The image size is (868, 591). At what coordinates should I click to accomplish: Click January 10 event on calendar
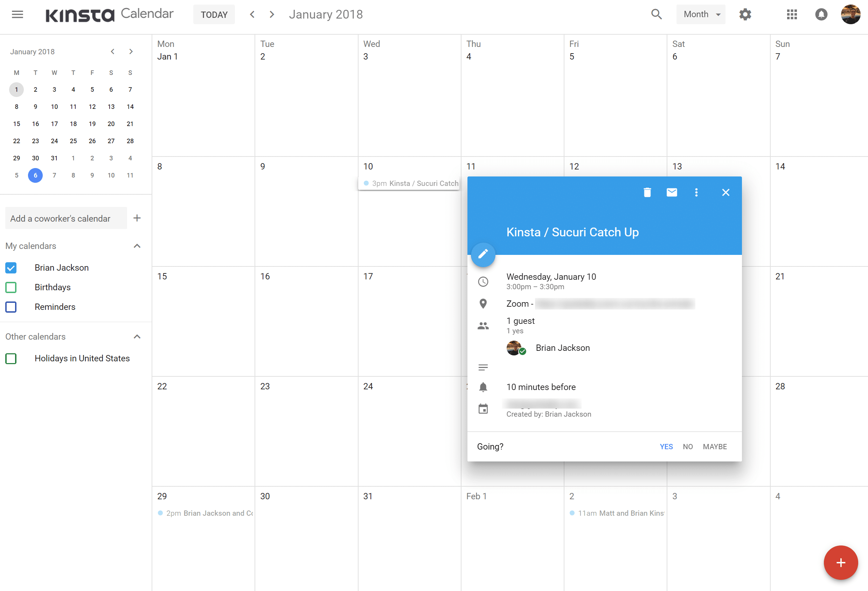click(409, 183)
